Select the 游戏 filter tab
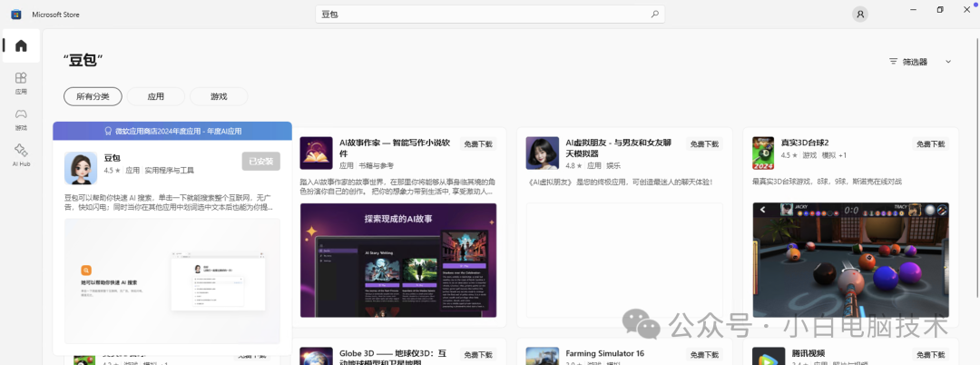Viewport: 980px width, 365px height. 219,96
